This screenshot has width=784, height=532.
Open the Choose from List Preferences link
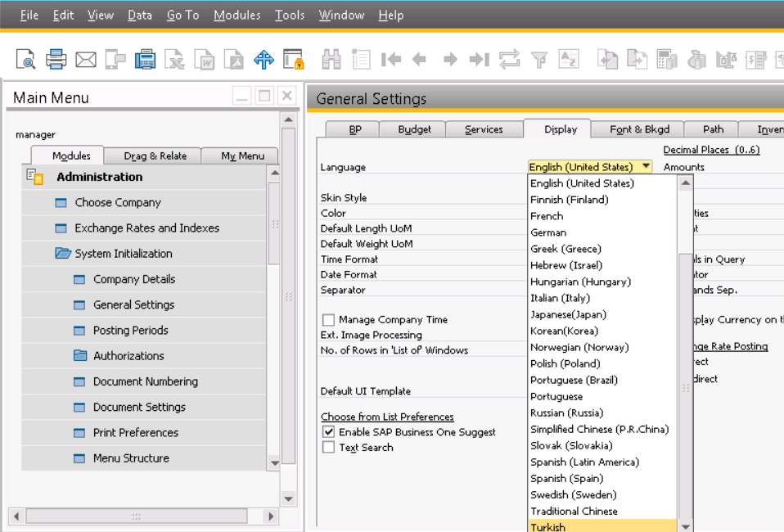click(386, 417)
